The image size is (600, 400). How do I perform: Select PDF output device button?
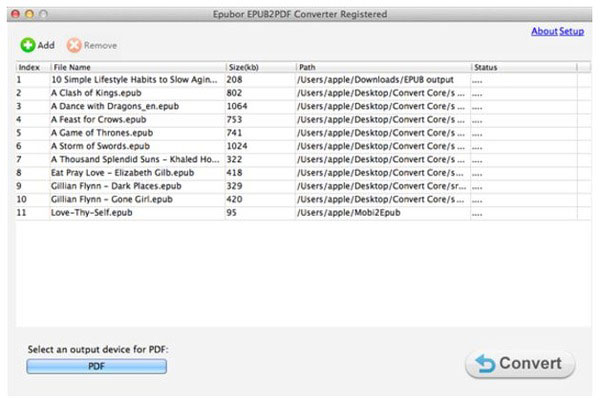click(x=96, y=366)
